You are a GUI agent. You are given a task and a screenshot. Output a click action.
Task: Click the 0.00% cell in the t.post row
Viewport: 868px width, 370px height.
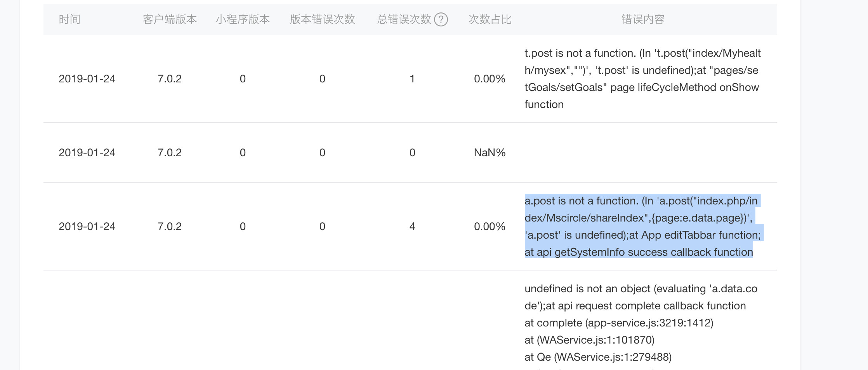(x=490, y=79)
